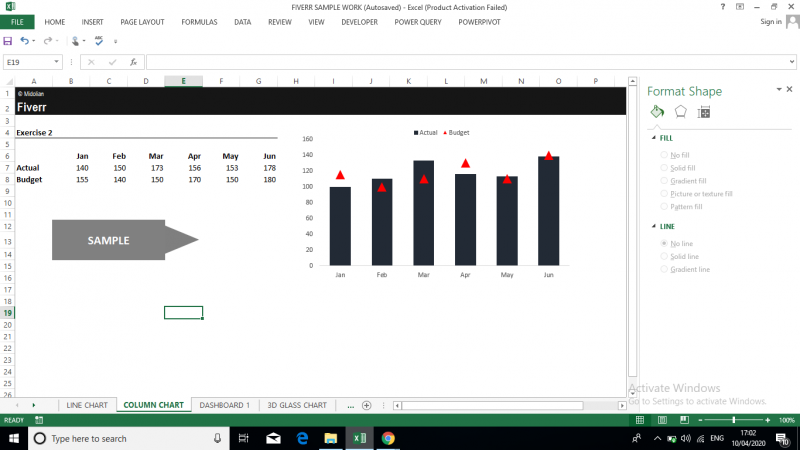
Task: Switch to Page Layout view icon
Action: point(662,420)
